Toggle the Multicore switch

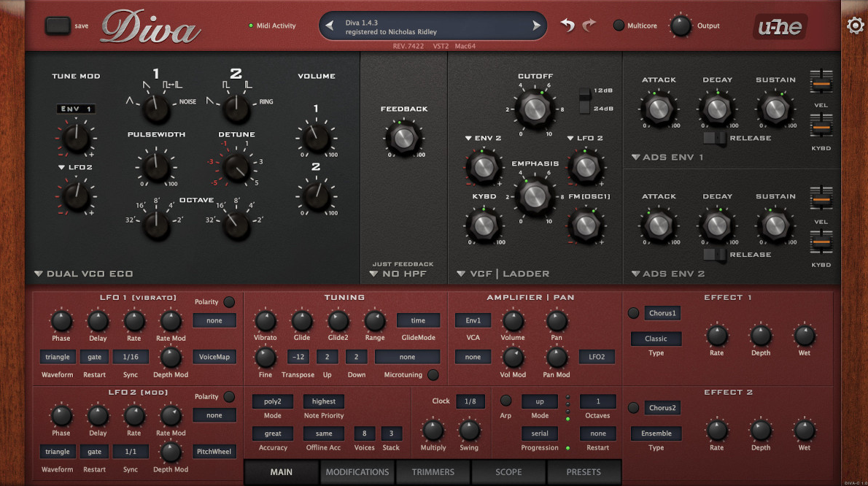(619, 26)
